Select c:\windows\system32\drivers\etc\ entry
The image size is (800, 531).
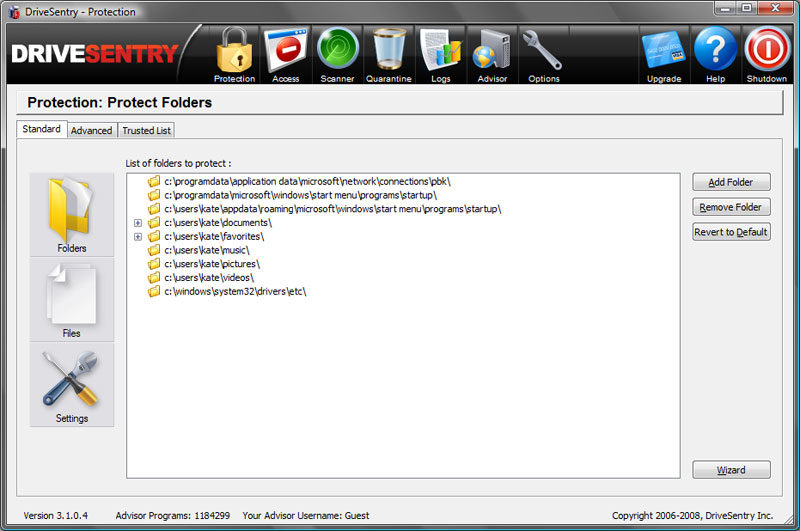tap(235, 292)
